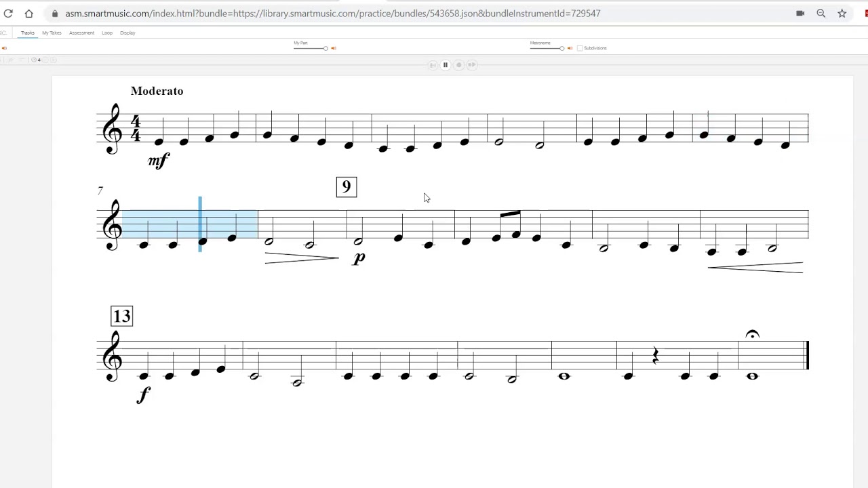Click the f dynamic under measure 13
Screen dimensions: 868x488
pos(143,394)
